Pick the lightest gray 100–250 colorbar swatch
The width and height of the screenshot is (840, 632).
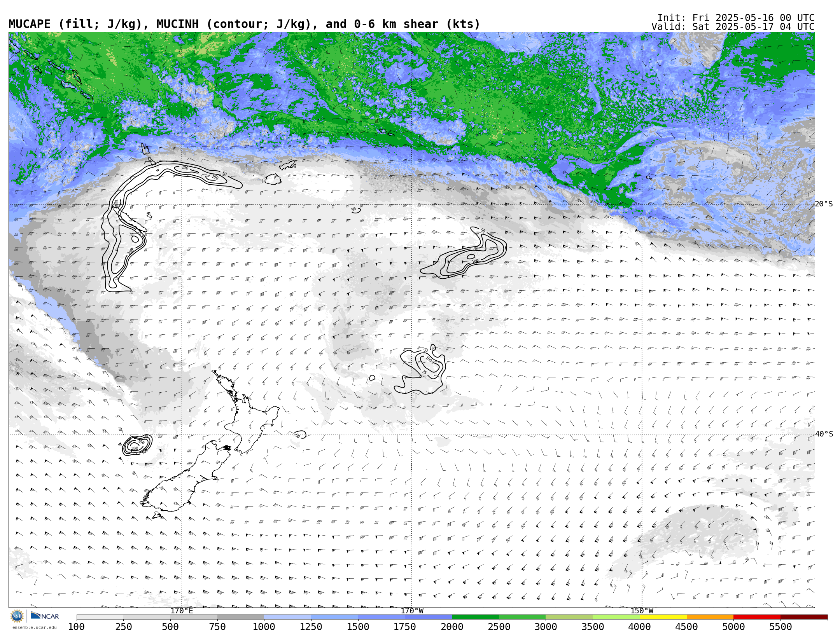(x=100, y=617)
